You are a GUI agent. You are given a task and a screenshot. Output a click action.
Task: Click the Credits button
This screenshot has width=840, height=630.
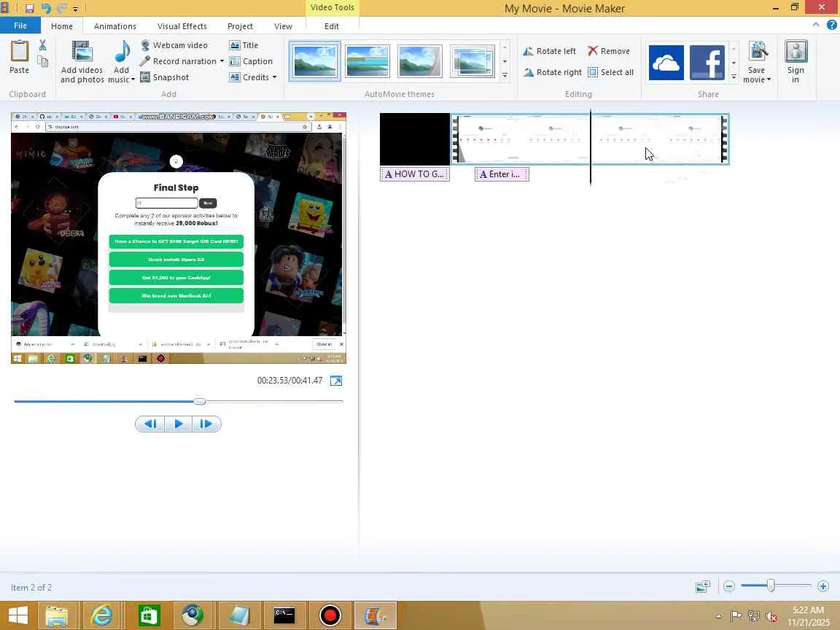249,77
